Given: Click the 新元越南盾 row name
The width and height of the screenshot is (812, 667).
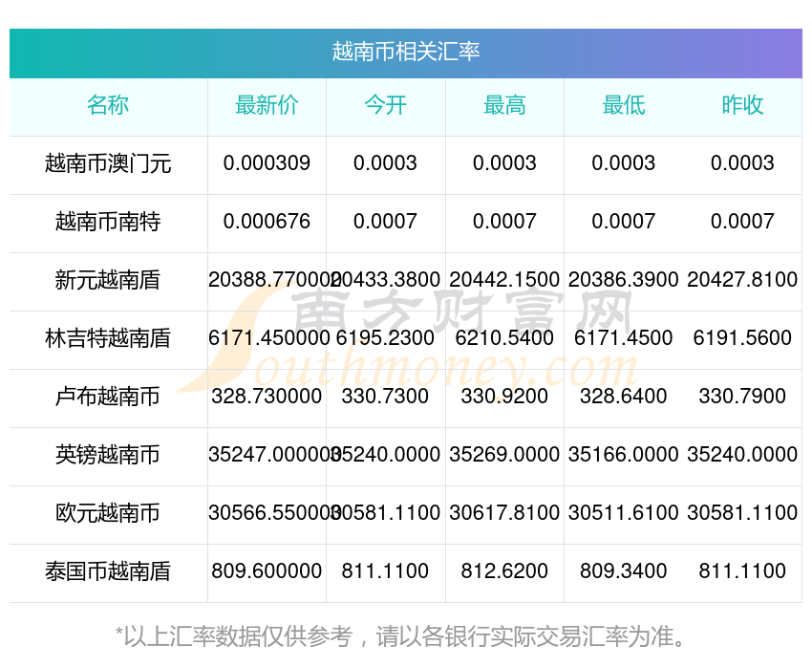Looking at the screenshot, I should coord(108,280).
